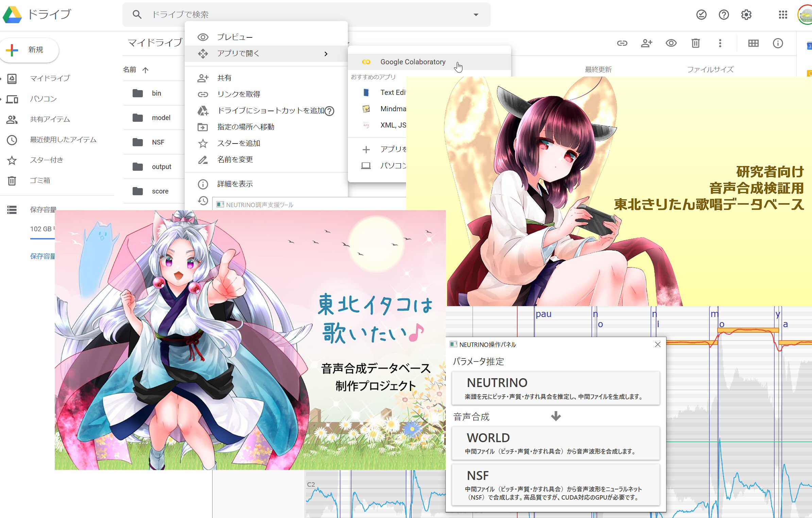
Task: Click the 最終更新 column header
Action: point(598,70)
